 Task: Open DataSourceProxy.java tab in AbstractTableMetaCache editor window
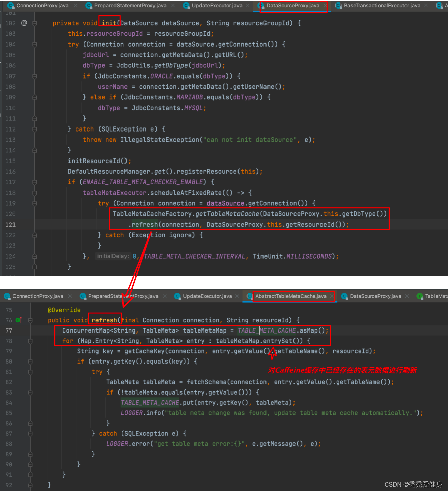pos(375,296)
